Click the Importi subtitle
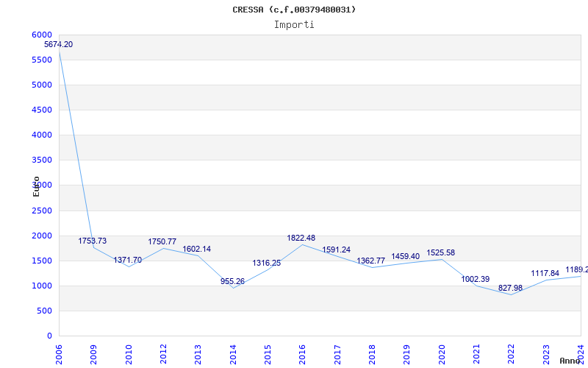Image resolution: width=588 pixels, height=368 pixels. (x=294, y=25)
